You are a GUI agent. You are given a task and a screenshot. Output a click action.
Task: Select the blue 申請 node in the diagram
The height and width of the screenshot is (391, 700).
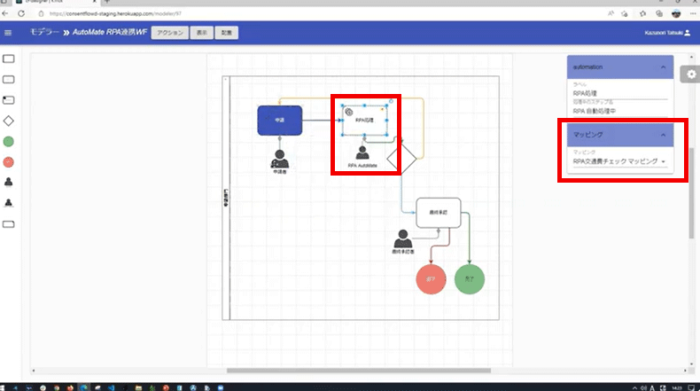point(279,120)
